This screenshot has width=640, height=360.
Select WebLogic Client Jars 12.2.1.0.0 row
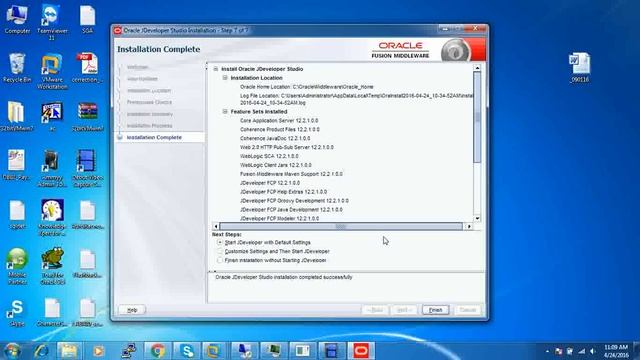(x=276, y=165)
